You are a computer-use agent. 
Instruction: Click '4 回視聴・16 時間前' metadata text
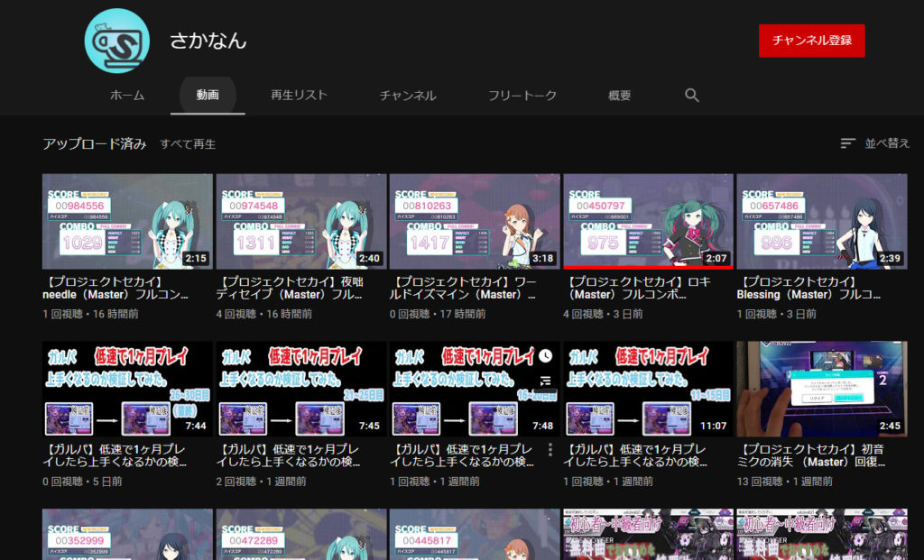coord(264,315)
